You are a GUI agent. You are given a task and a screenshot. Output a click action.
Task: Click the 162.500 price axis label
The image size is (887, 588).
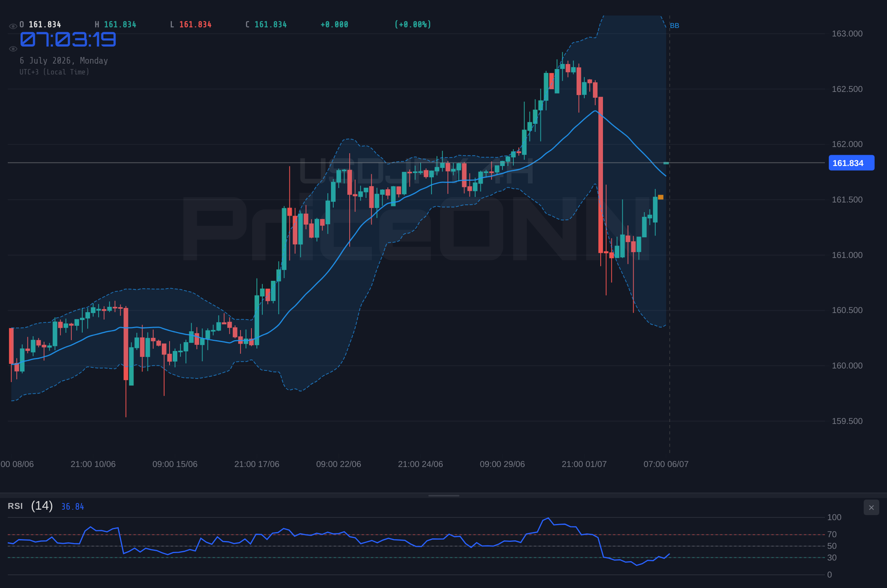point(847,89)
